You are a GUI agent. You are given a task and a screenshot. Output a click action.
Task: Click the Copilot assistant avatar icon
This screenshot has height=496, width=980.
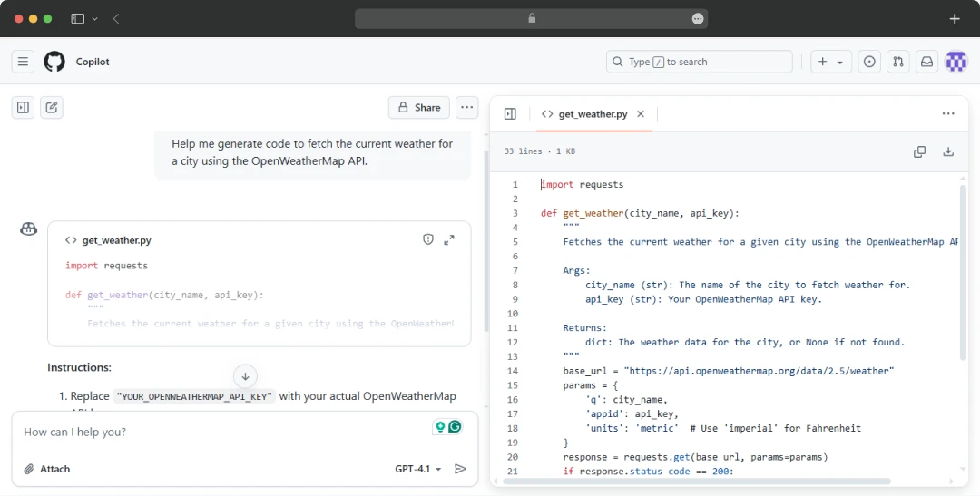point(29,229)
